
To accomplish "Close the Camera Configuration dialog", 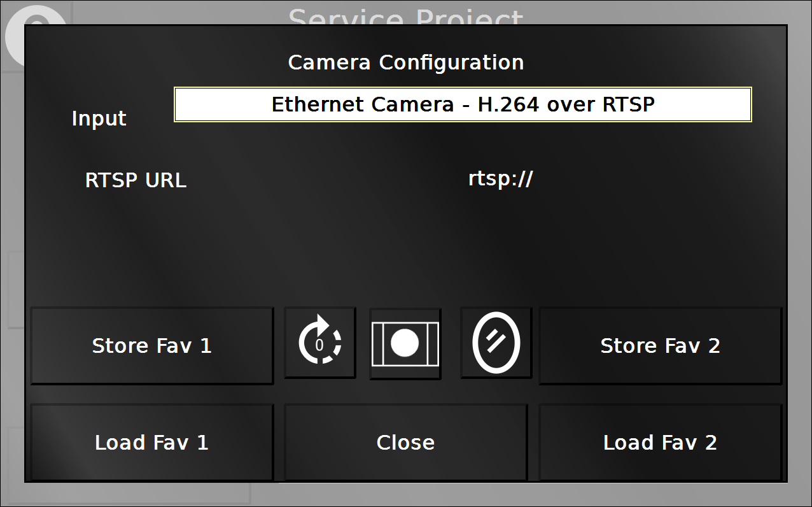I will [x=405, y=443].
